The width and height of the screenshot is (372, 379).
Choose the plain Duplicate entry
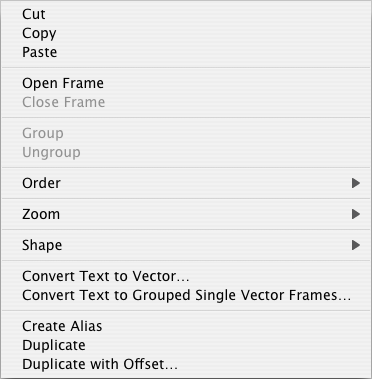pos(186,345)
